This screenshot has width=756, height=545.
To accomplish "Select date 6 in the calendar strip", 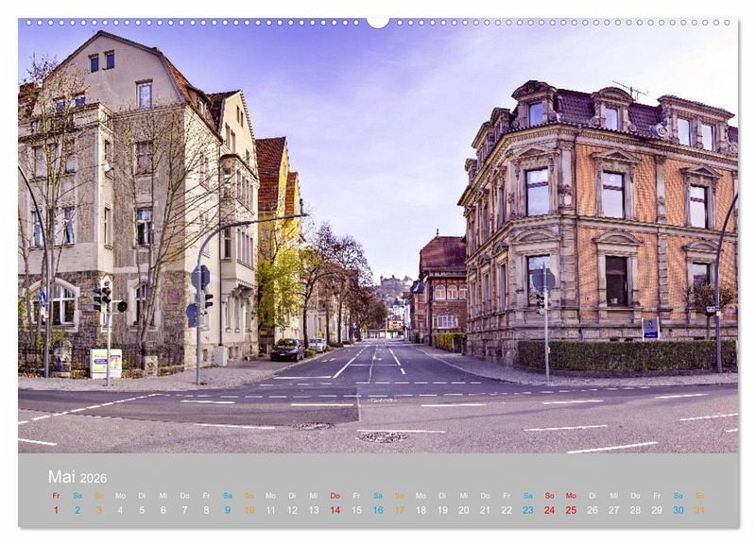I will click(163, 510).
